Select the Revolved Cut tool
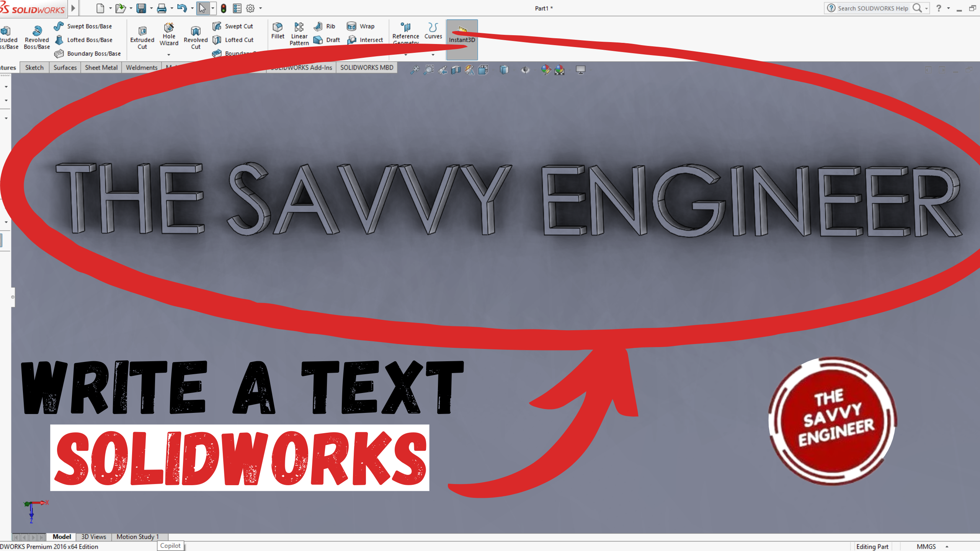 click(x=196, y=31)
